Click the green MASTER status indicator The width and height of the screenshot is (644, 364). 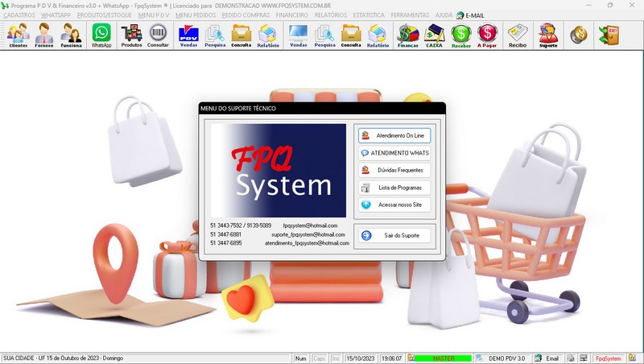[444, 358]
